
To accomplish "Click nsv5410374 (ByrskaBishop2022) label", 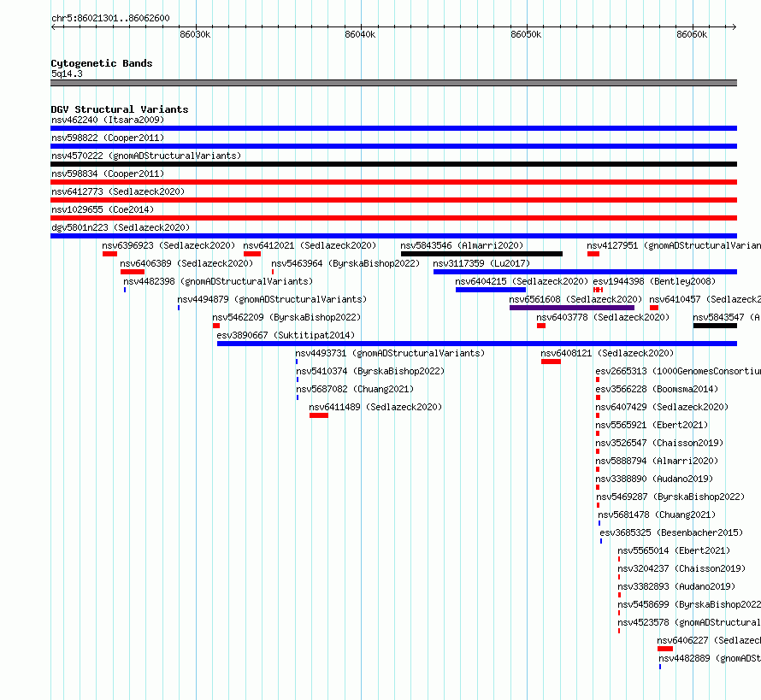I will tap(370, 371).
